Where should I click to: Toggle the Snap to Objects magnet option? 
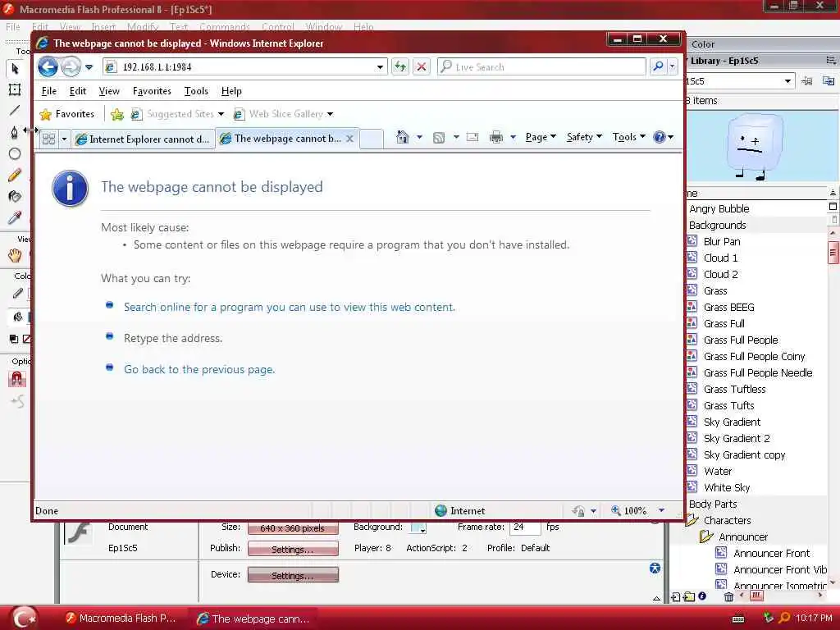pos(16,379)
